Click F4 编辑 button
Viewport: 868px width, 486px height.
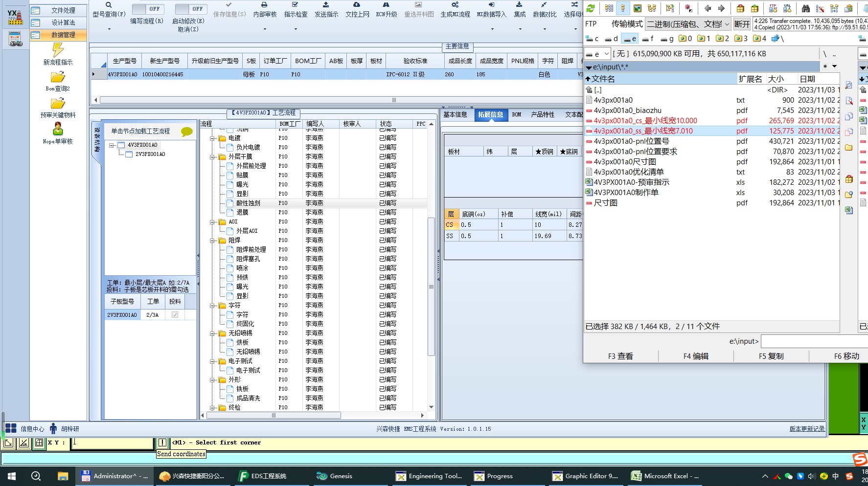pyautogui.click(x=696, y=356)
